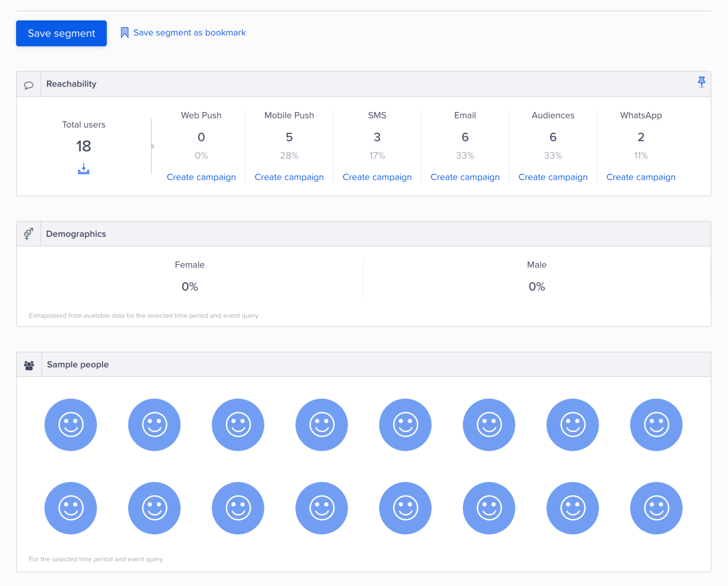Create campaign for Email channel
This screenshot has height=586, width=728.
(x=465, y=177)
